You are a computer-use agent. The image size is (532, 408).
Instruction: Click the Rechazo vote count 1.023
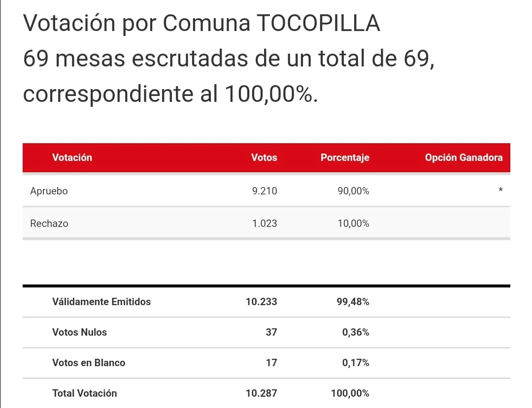tap(265, 223)
